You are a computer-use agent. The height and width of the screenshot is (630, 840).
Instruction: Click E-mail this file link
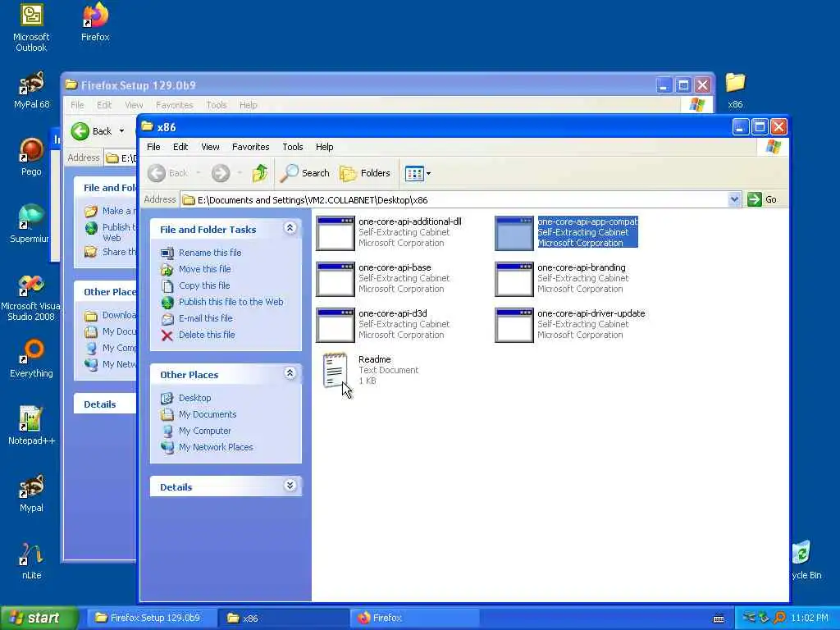click(x=206, y=318)
